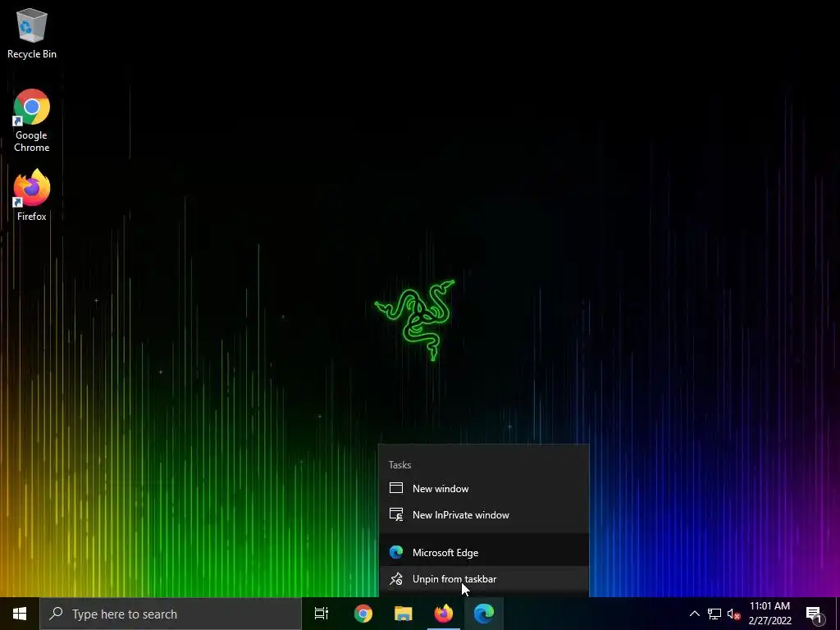
Task: Open the Windows Start menu
Action: [20, 614]
